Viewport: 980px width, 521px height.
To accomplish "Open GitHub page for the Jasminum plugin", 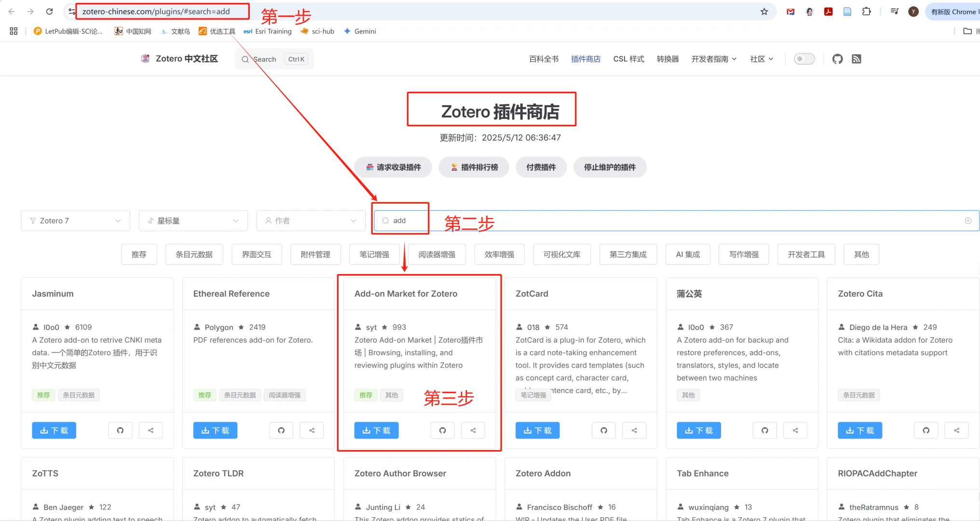I will [120, 430].
